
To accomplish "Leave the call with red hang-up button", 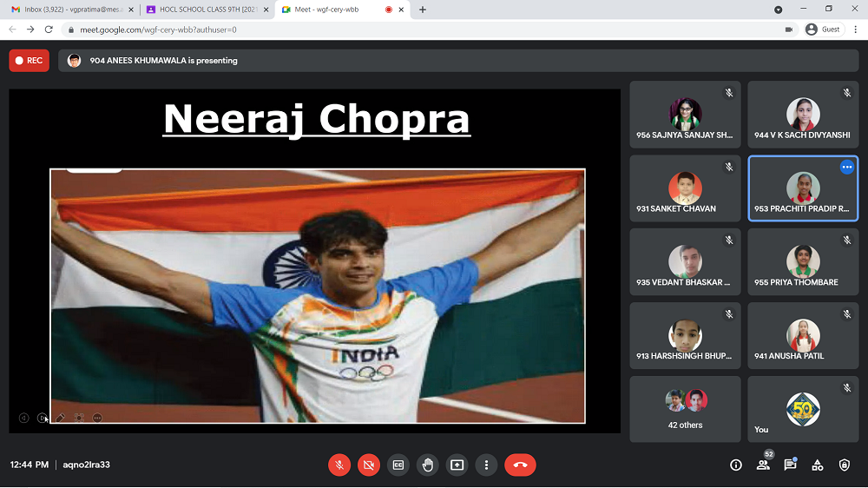I will pos(520,465).
